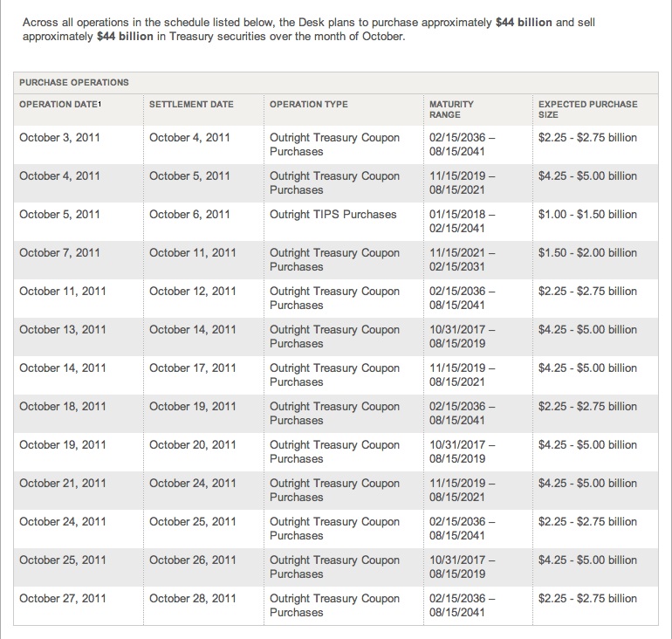Select the Outright TIPS Purchases cell
The image size is (672, 639).
click(333, 214)
